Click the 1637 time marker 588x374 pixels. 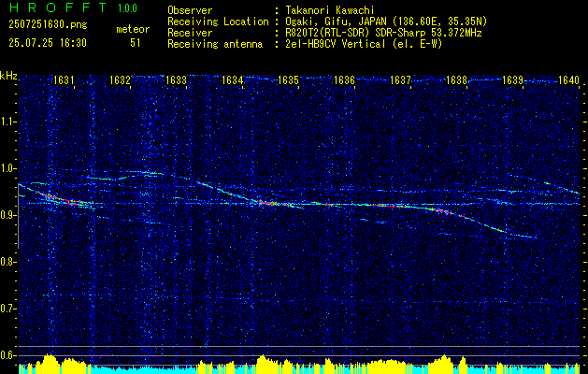[x=400, y=80]
